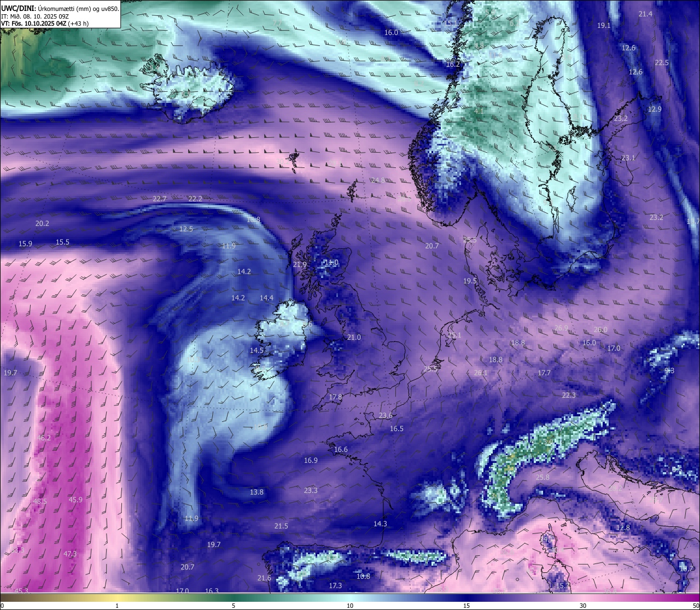Click the map value 4.1 over Scandinavia
The height and width of the screenshot is (610, 700).
(x=479, y=111)
